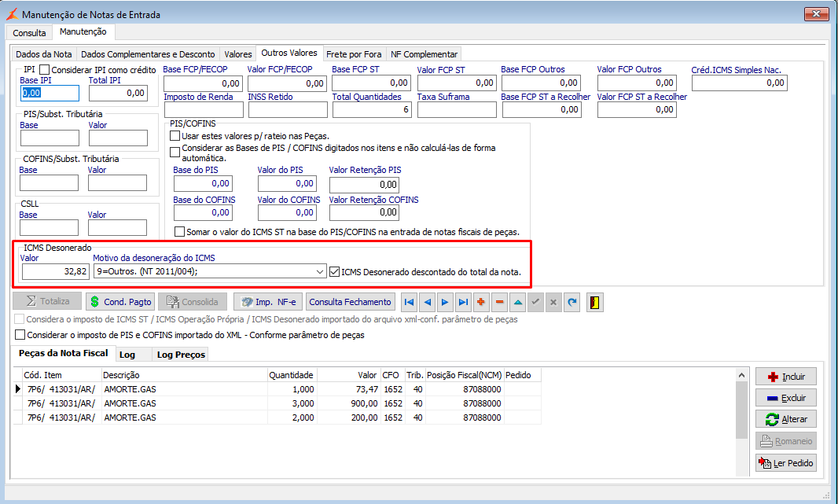This screenshot has height=504, width=838.
Task: Click the Créd.ICMS Simples Nac. field
Action: click(739, 83)
